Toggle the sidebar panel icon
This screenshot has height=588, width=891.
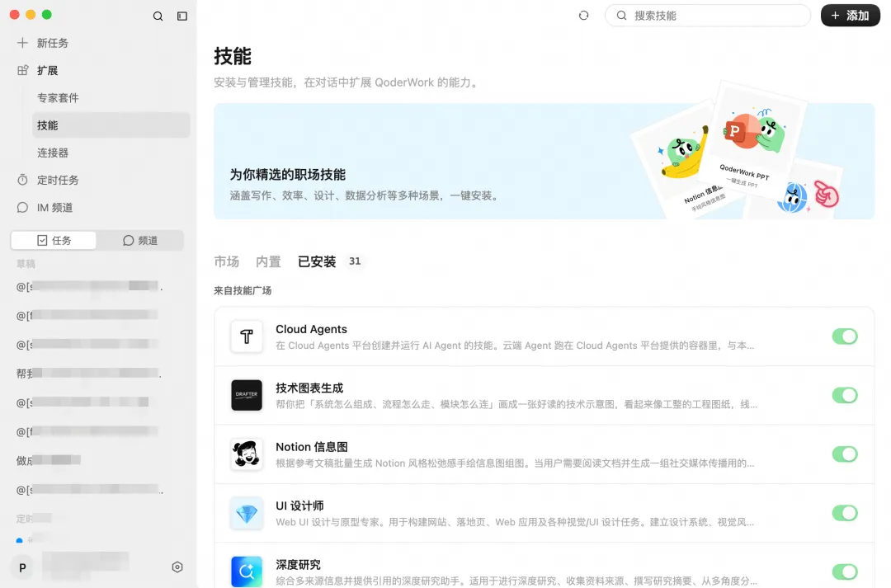(181, 16)
